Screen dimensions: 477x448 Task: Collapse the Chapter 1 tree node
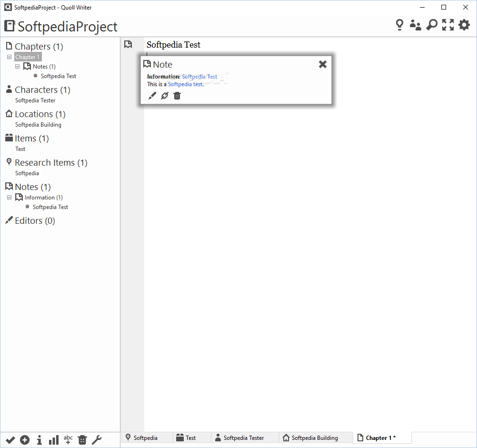[x=10, y=57]
